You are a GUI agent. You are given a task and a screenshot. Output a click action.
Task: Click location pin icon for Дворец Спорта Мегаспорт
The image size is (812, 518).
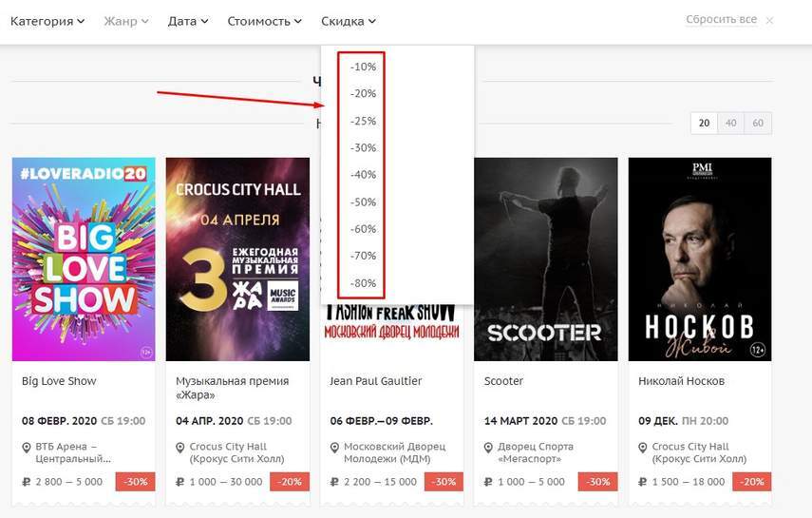click(x=490, y=447)
